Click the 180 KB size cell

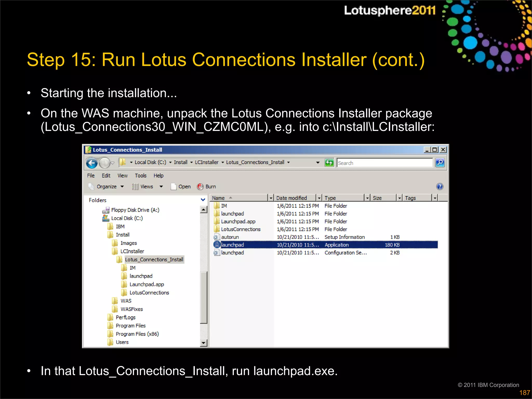(x=392, y=245)
